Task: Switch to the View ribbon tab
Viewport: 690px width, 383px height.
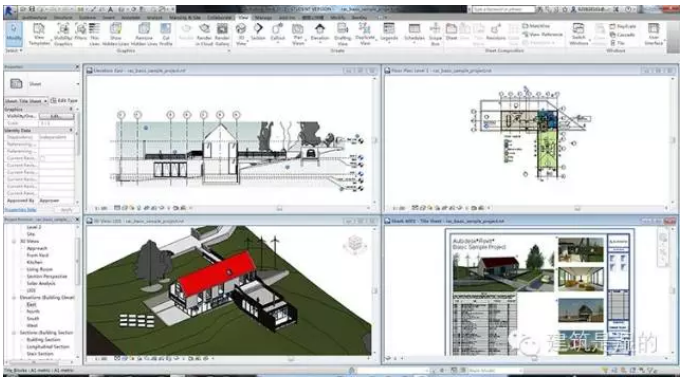Action: [243, 18]
